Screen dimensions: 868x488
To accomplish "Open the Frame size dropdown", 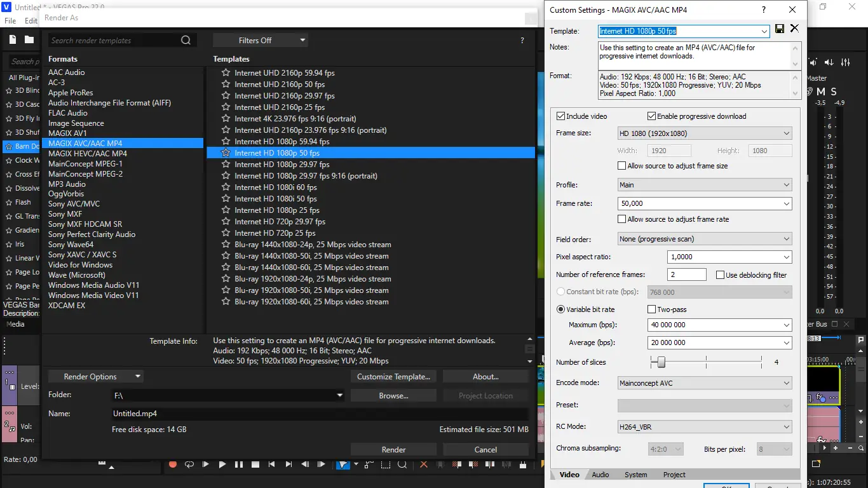I will 705,133.
